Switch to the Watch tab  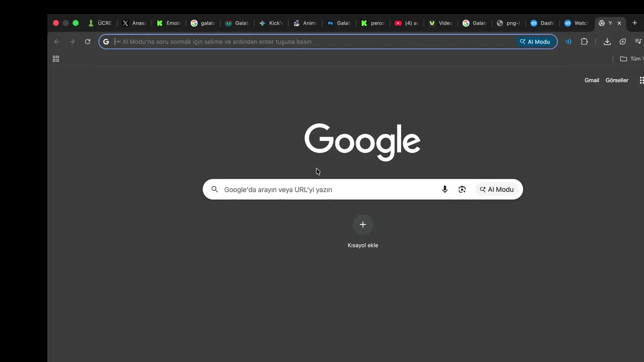pos(577,23)
